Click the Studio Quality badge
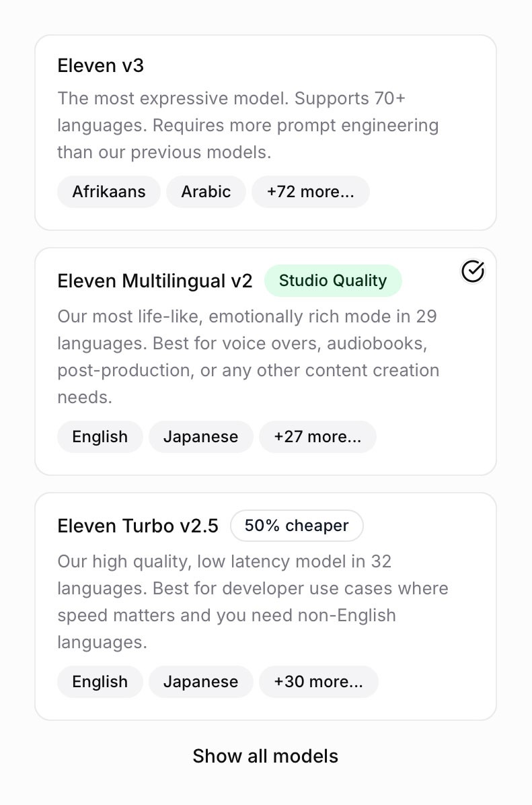The height and width of the screenshot is (805, 532). [x=333, y=281]
